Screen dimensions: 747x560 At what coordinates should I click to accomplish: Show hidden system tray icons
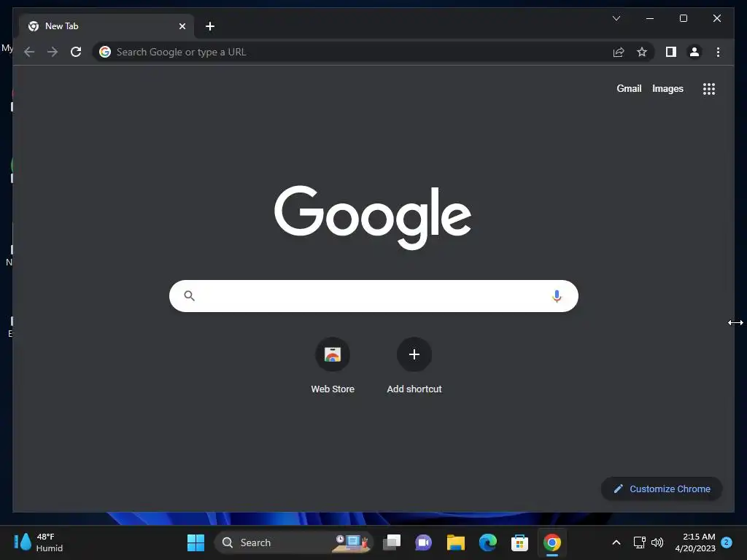click(x=616, y=542)
